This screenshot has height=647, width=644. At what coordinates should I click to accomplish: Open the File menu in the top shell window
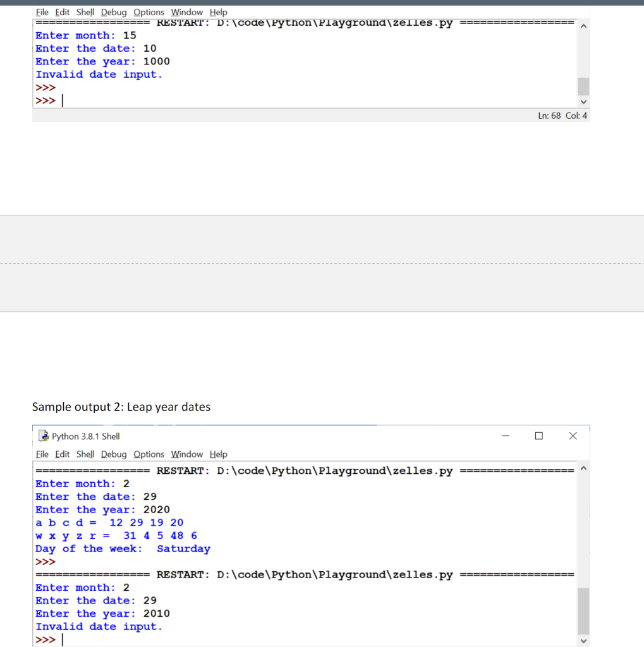coord(42,12)
